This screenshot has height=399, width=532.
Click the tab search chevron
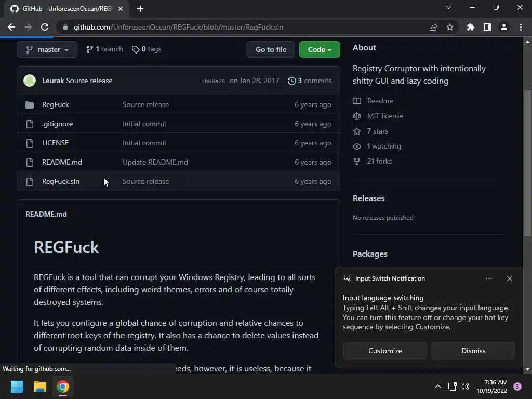(448, 7)
